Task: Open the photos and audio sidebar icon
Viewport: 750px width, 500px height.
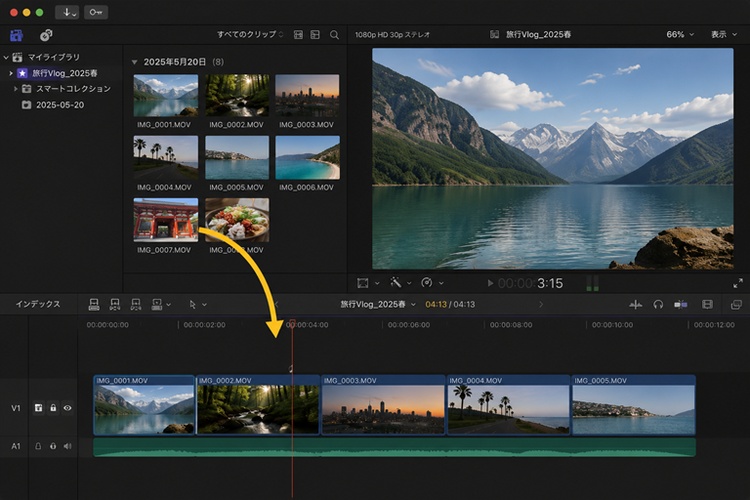Action: 46,35
